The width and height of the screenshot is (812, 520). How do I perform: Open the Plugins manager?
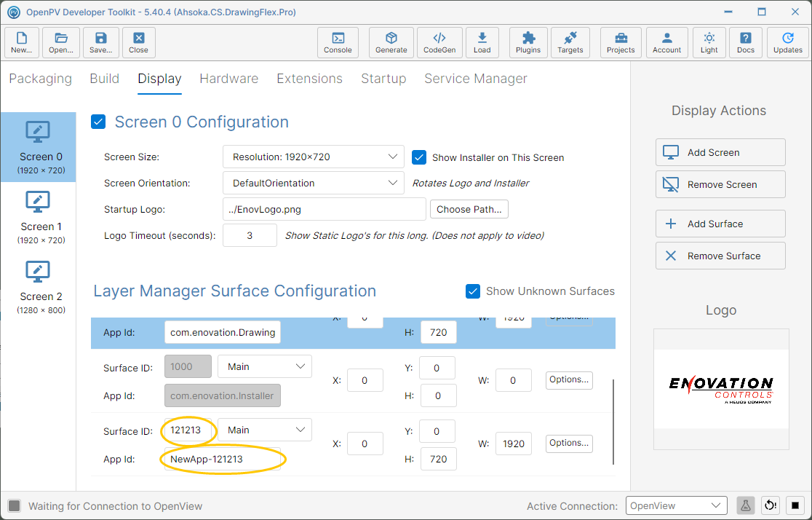pyautogui.click(x=528, y=42)
